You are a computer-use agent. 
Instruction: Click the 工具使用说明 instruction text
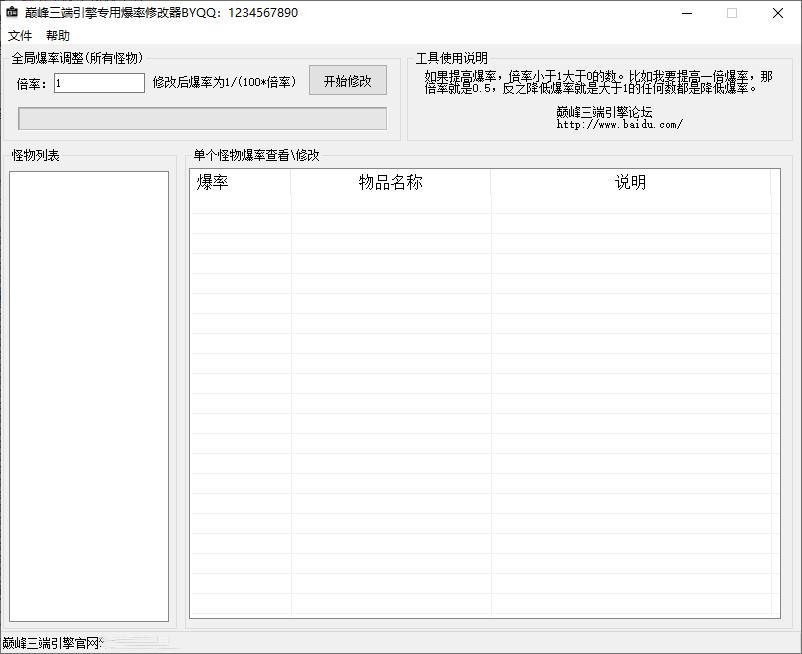(598, 82)
